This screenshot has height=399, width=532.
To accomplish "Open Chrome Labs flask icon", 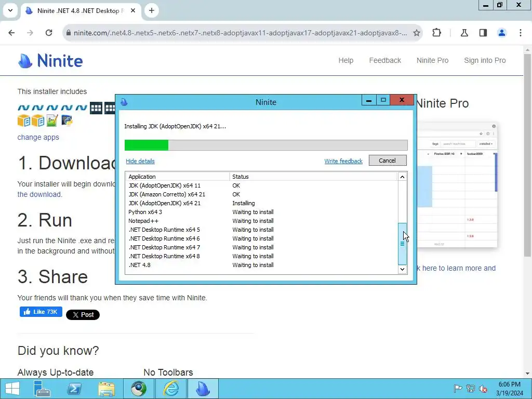I will (x=464, y=33).
